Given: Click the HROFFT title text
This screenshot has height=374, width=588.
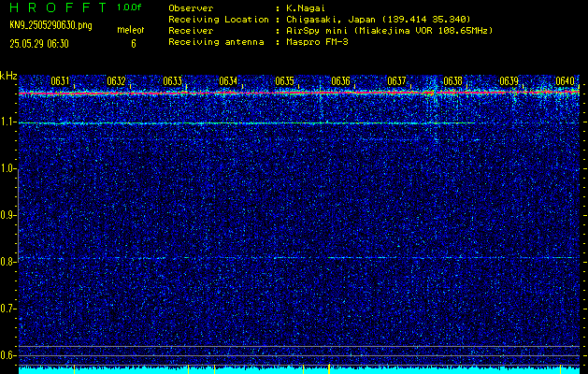Looking at the screenshot, I should click(58, 7).
